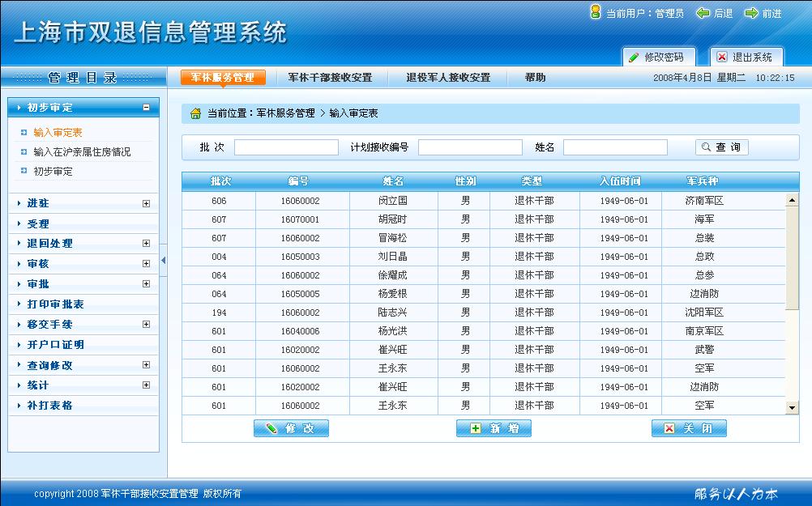
Task: Click the 修改 button below the table
Action: (291, 428)
